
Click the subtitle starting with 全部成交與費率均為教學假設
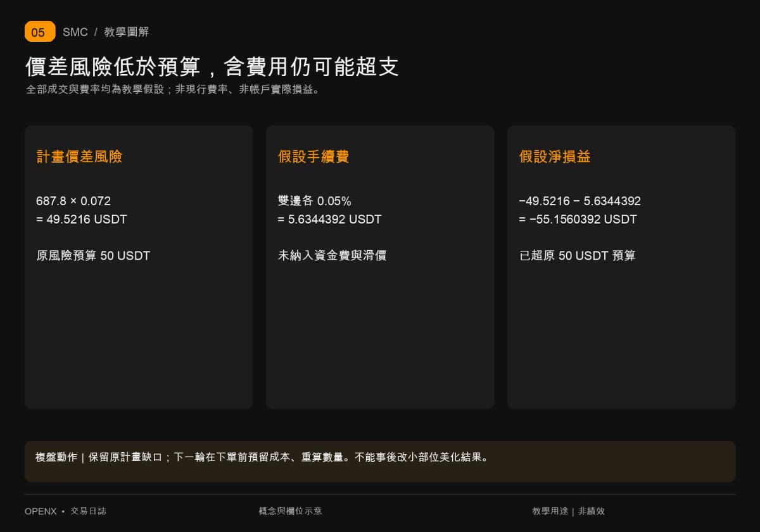[x=174, y=90]
